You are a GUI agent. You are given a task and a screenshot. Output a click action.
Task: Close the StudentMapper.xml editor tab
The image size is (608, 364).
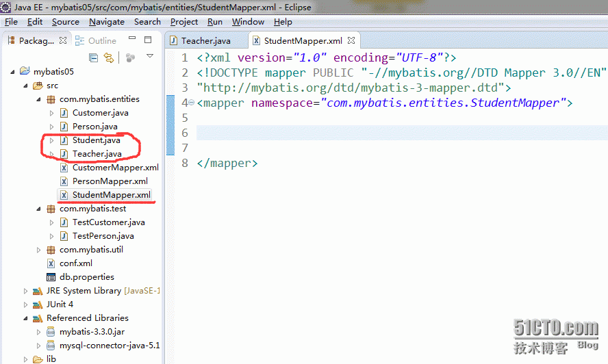click(351, 40)
